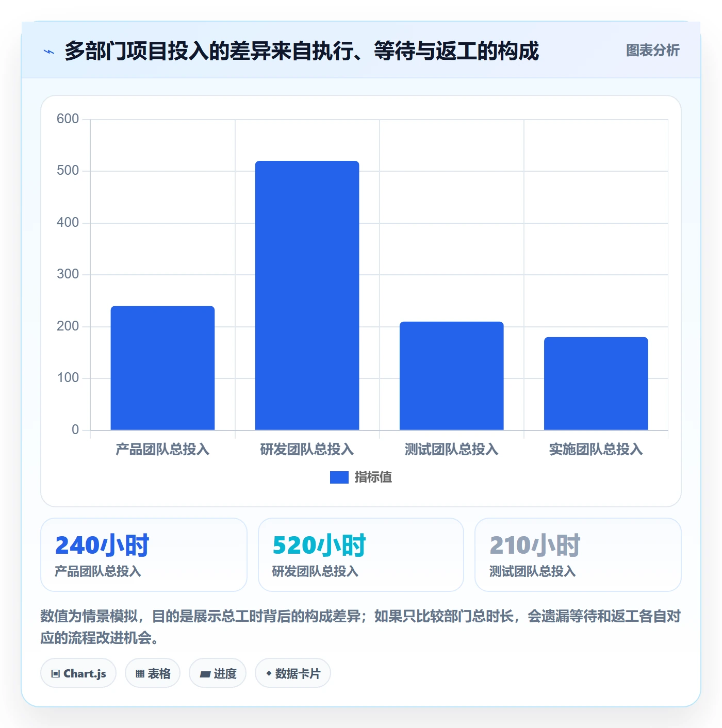Click the 实施团队总投入 bar in the chart
722x728 pixels.
[596, 384]
